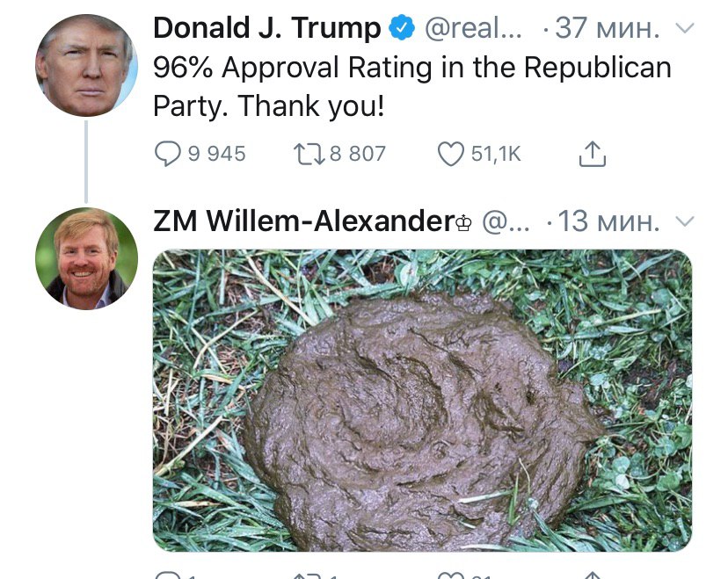View the 9 945 replies count
The width and height of the screenshot is (728, 579).
click(215, 155)
